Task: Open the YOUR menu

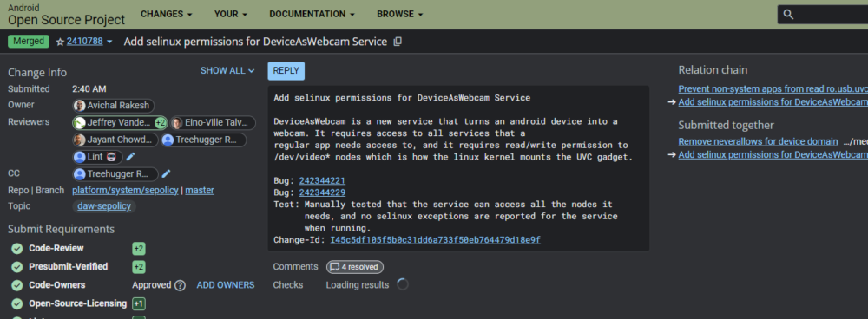Action: pos(230,15)
